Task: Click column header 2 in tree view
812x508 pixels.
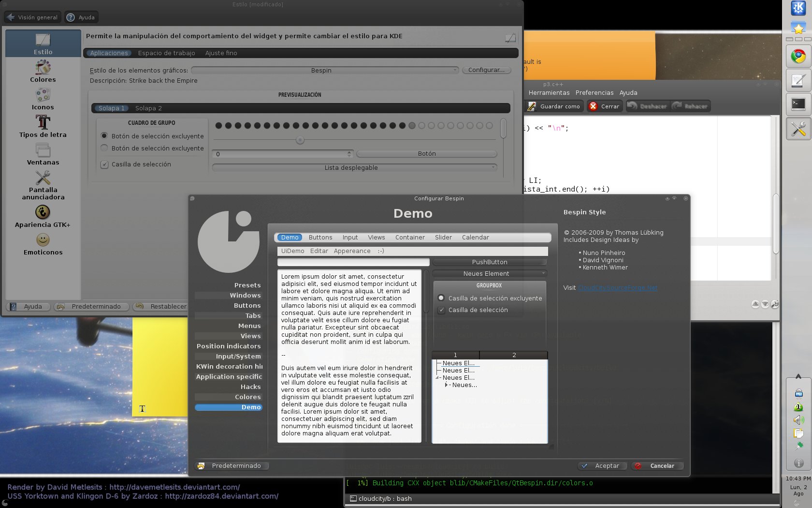Action: (514, 355)
